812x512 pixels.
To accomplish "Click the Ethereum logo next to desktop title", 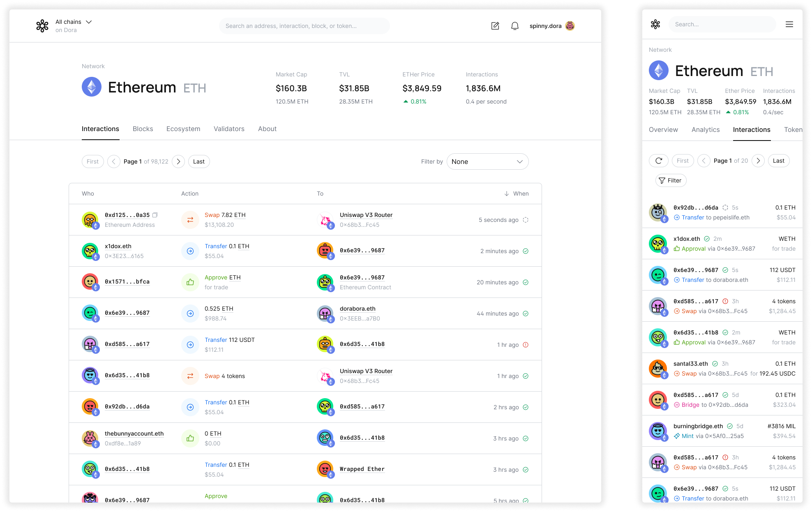I will click(92, 87).
